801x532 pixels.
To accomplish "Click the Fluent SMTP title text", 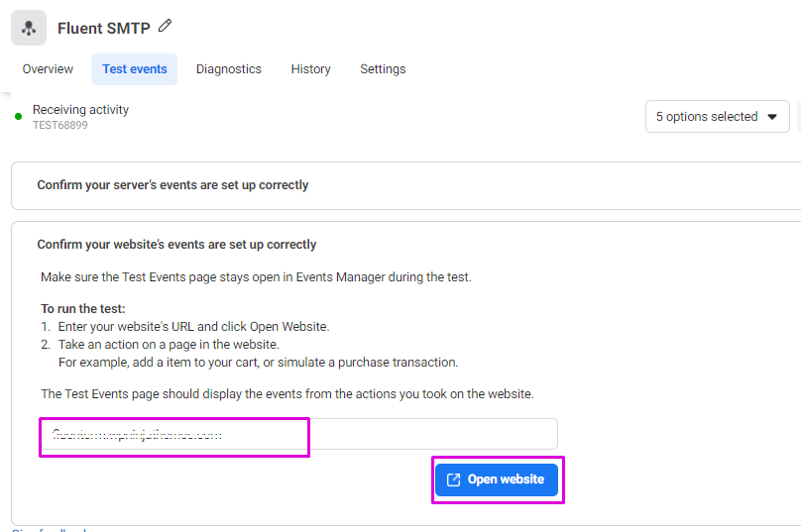I will pos(104,28).
